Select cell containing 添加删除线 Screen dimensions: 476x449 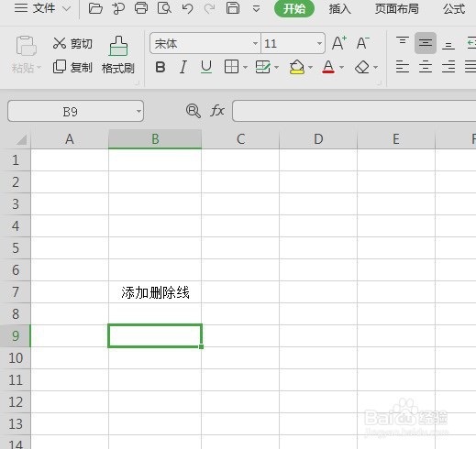[x=155, y=292]
